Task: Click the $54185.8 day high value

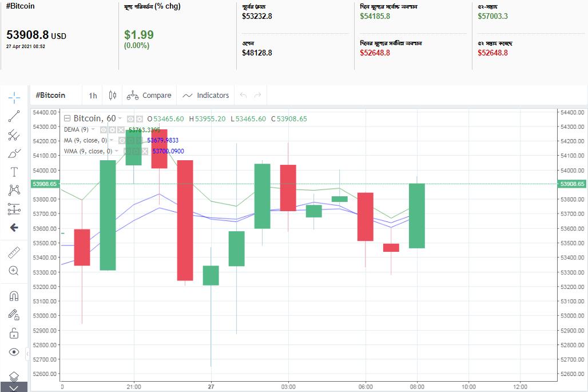Action: coord(375,16)
